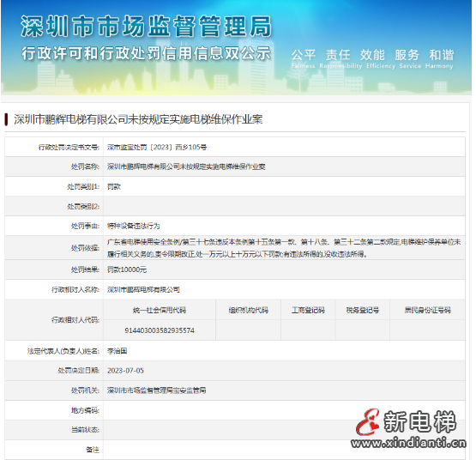Click 行政相对人名称 value 深圳市鹏辉电梯有限公司
This screenshot has width=476, height=460.
pos(143,289)
